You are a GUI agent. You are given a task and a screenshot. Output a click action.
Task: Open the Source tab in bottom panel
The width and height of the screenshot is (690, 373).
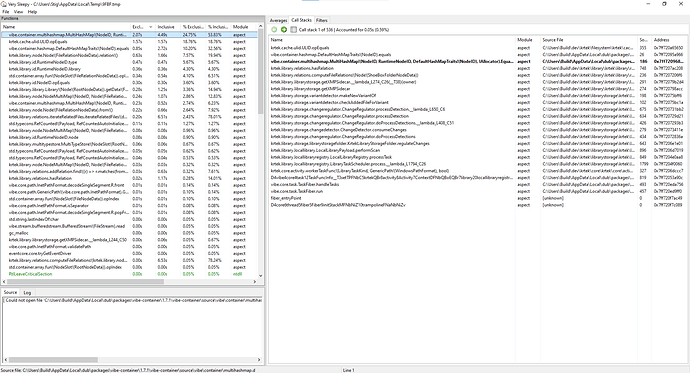tap(11, 292)
